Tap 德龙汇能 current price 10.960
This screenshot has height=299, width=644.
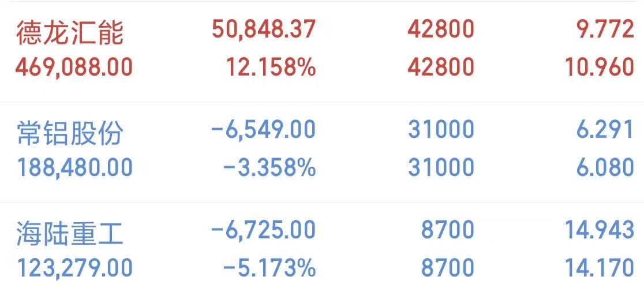coord(600,68)
